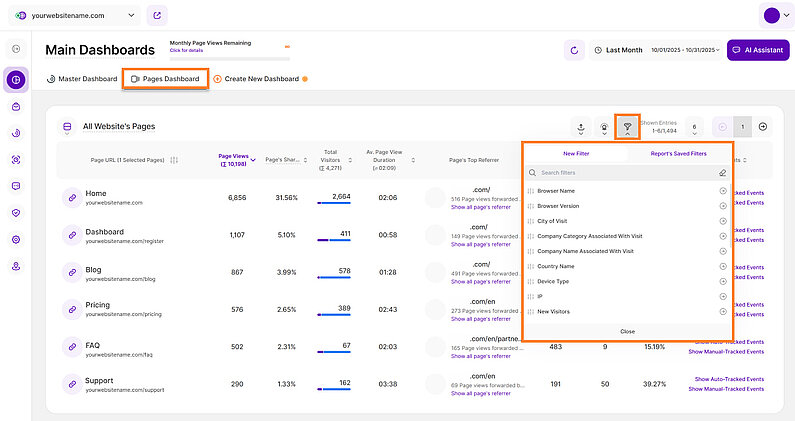Click the link icon for the Pricing row
The image size is (795, 421).
coord(72,308)
